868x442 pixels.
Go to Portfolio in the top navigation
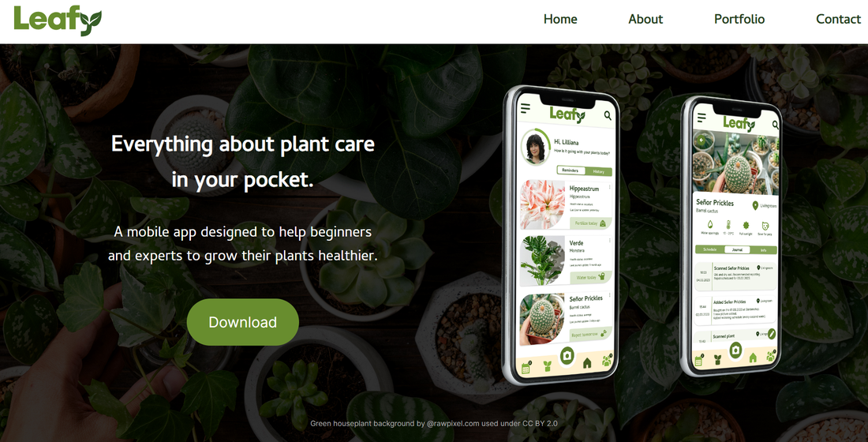[x=739, y=19]
